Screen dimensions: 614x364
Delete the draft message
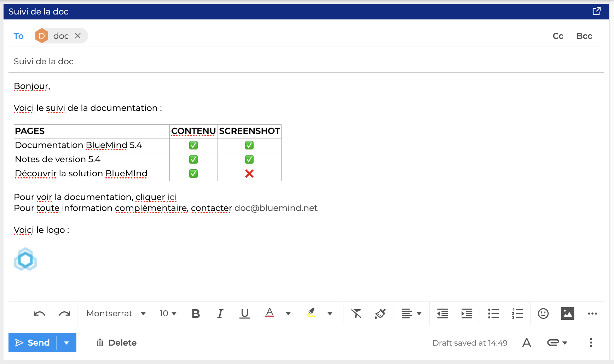116,343
